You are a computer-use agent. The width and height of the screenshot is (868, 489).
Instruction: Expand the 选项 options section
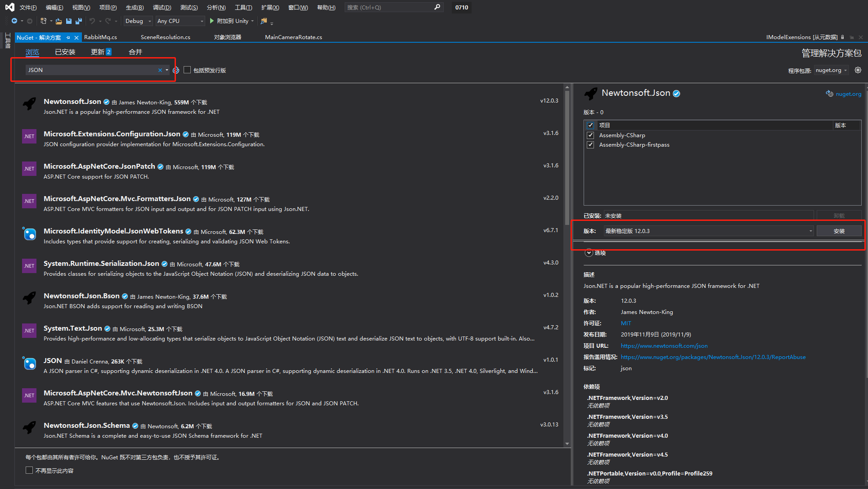(589, 253)
